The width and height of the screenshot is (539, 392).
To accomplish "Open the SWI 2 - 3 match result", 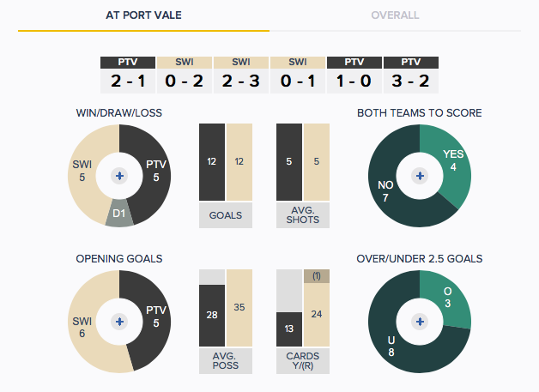I will (x=241, y=75).
